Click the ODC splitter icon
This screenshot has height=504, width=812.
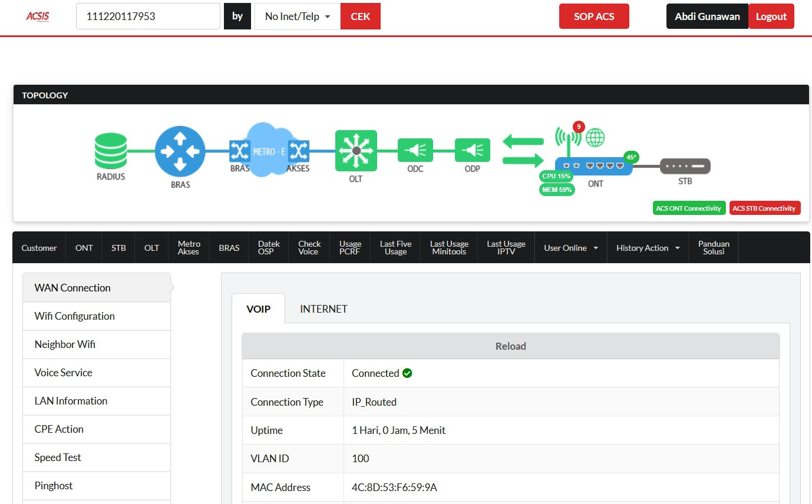[415, 150]
